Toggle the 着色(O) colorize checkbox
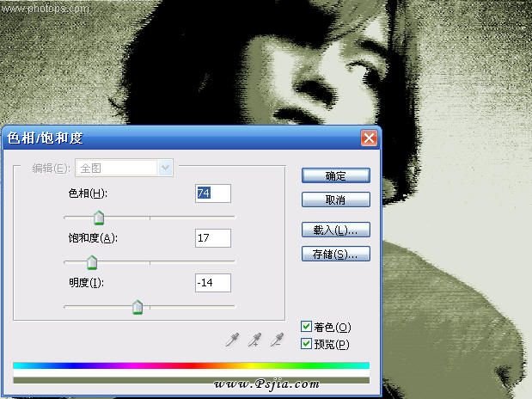The width and height of the screenshot is (532, 399). pos(306,327)
